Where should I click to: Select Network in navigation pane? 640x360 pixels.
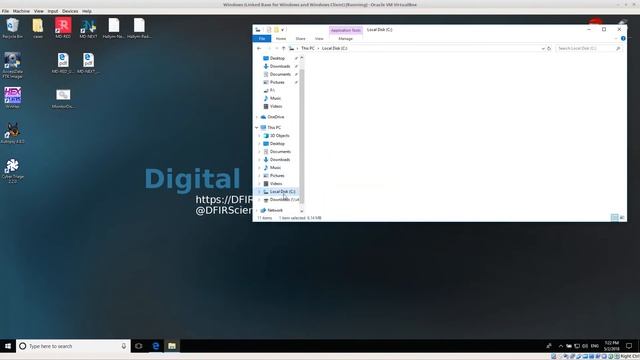click(x=275, y=210)
